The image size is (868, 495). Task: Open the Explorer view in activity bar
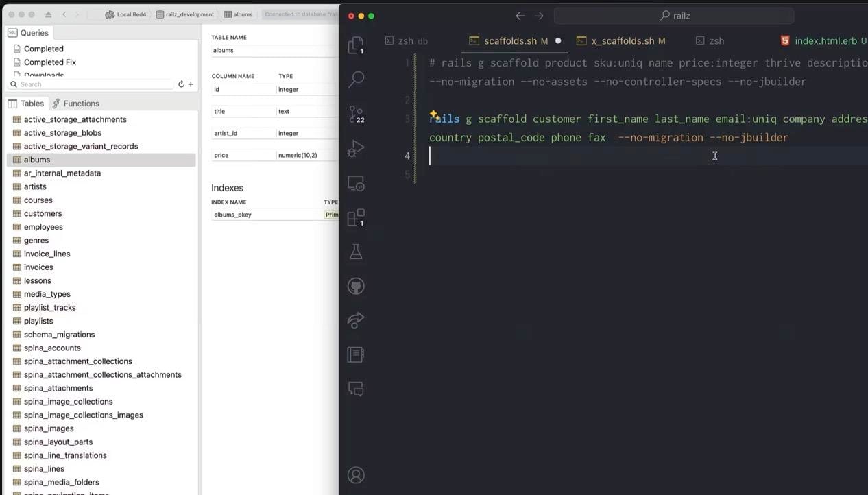click(356, 45)
